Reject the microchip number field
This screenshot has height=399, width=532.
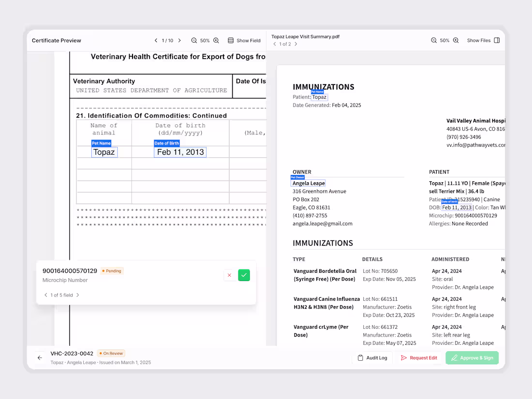click(x=230, y=275)
